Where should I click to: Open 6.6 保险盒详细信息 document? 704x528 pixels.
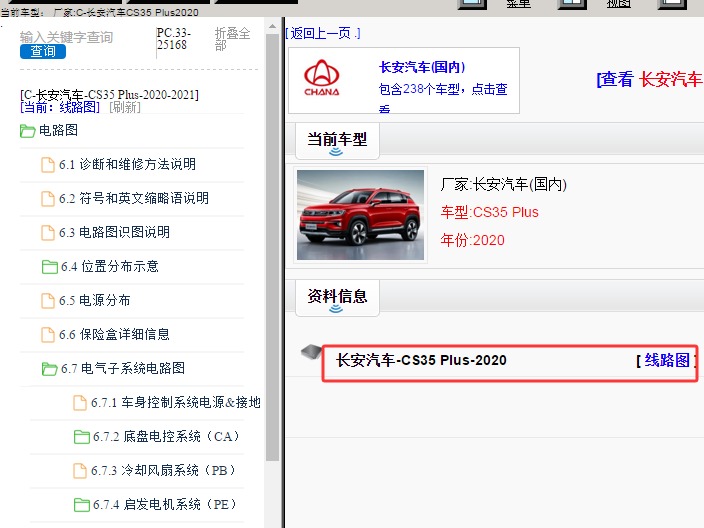click(114, 334)
